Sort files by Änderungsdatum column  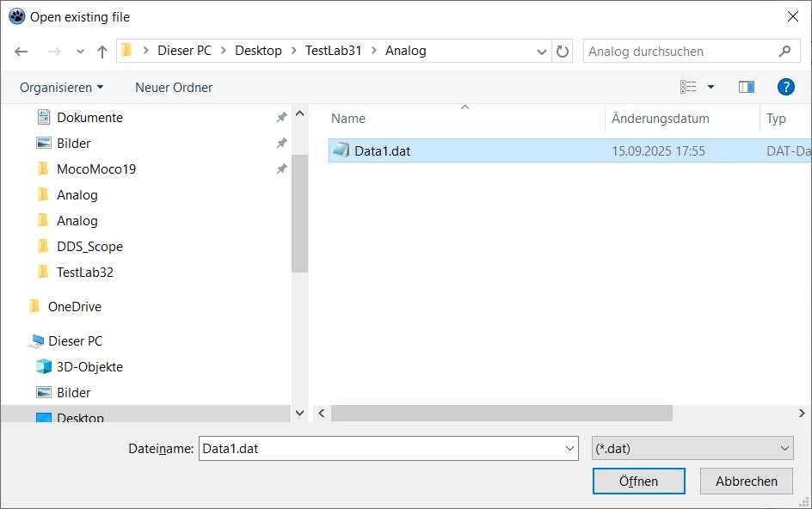[x=660, y=119]
